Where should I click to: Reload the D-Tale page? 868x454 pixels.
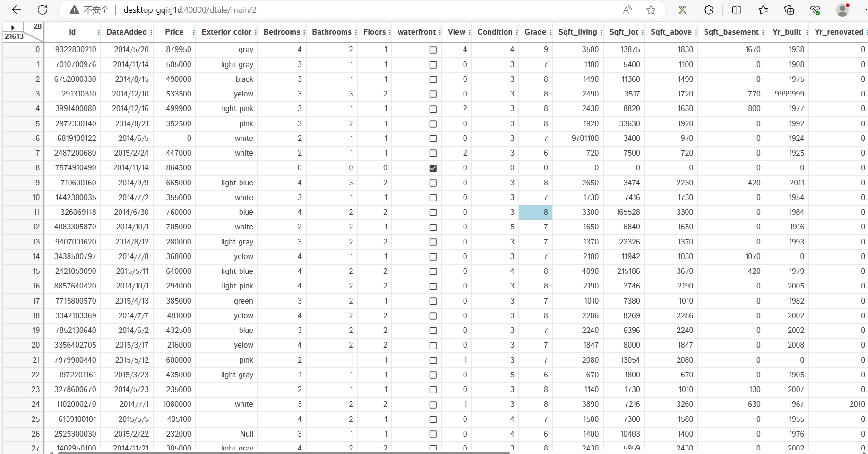43,9
